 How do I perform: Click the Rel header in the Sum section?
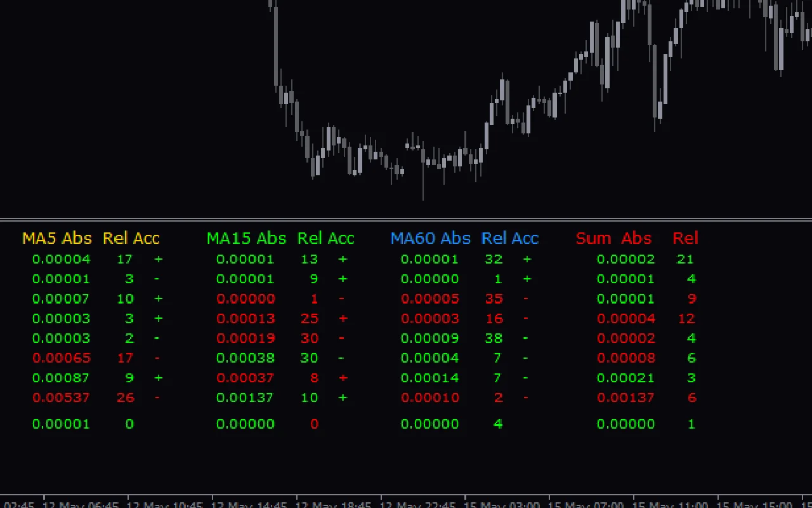pos(685,238)
